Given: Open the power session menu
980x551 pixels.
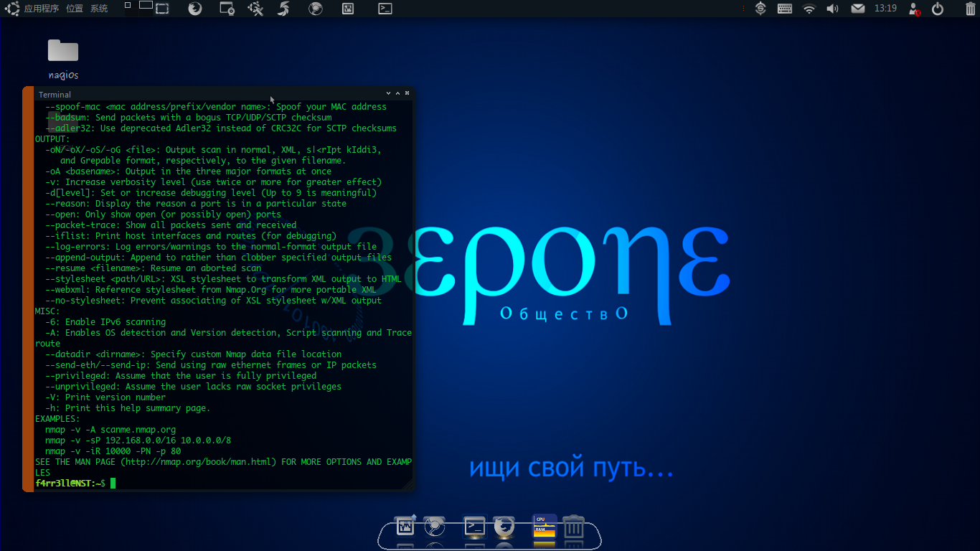Looking at the screenshot, I should click(938, 9).
